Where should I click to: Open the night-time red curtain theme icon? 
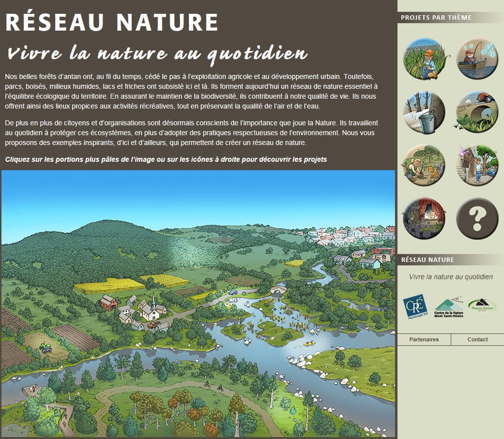(x=424, y=219)
